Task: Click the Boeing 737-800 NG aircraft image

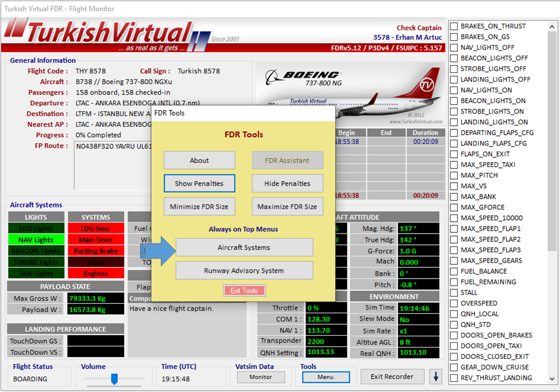Action: pos(352,93)
